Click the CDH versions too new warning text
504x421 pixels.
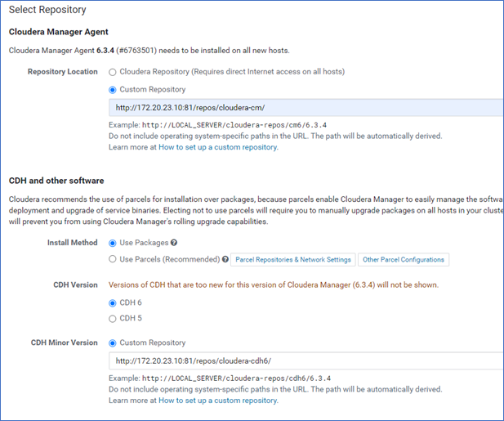pyautogui.click(x=274, y=285)
